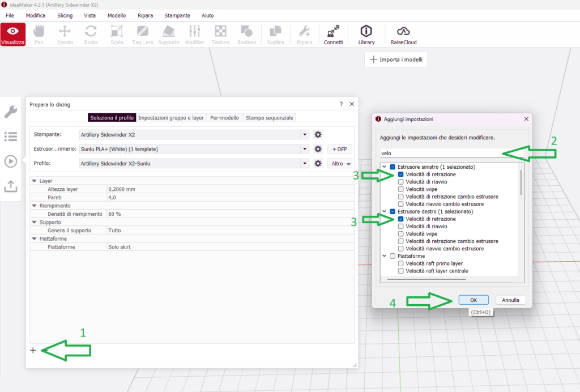
Task: Click the Modifier toolbar icon
Action: coord(195,35)
